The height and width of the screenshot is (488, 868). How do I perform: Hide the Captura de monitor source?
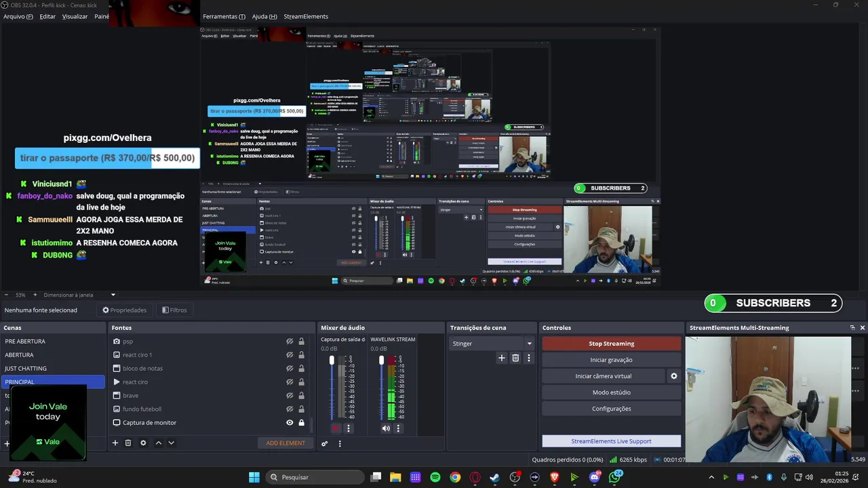tap(290, 423)
